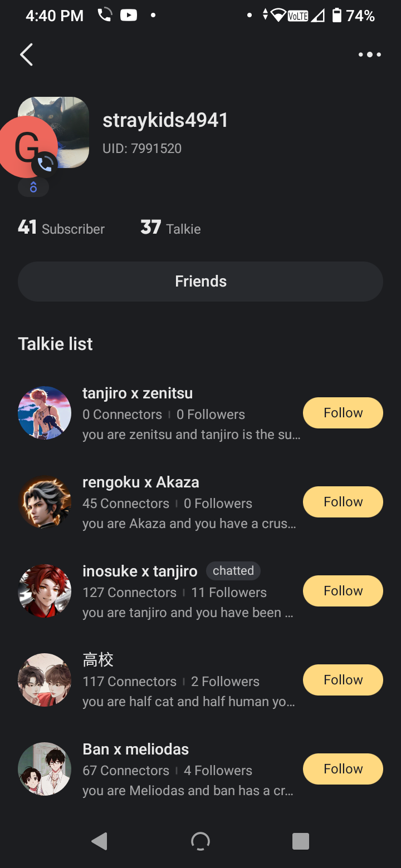View the 37 Talkie count tab
The height and width of the screenshot is (868, 401).
[170, 228]
